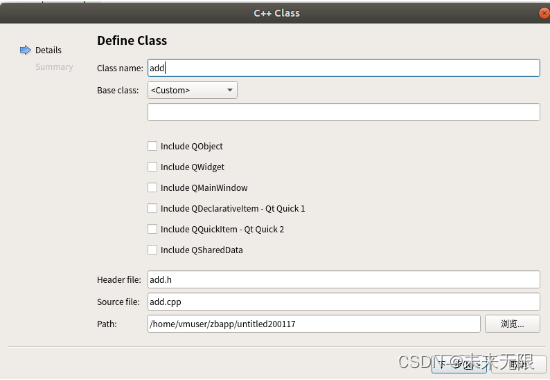Check Include QMainWindow option
The image size is (550, 380).
tap(152, 187)
